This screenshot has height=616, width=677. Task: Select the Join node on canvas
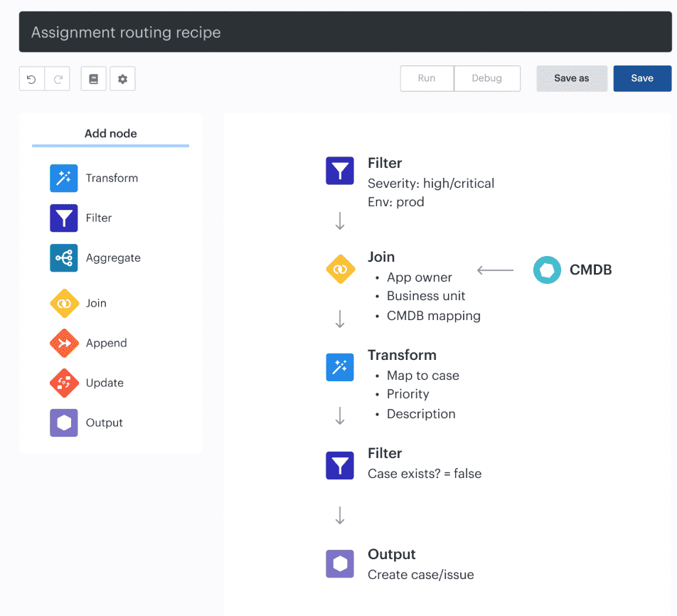[340, 270]
